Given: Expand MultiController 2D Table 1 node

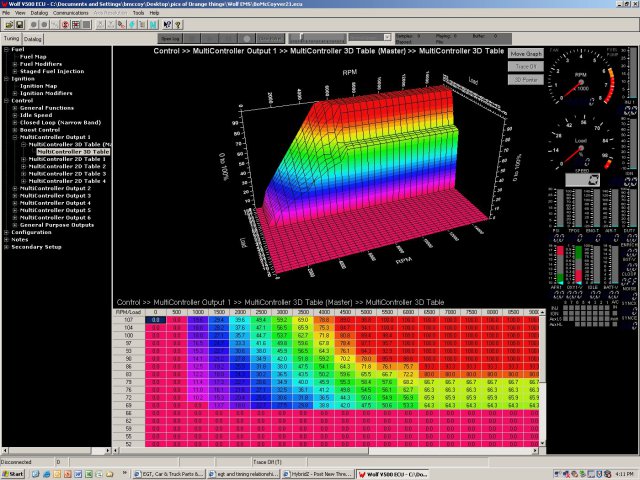Looking at the screenshot, I should pos(24,158).
